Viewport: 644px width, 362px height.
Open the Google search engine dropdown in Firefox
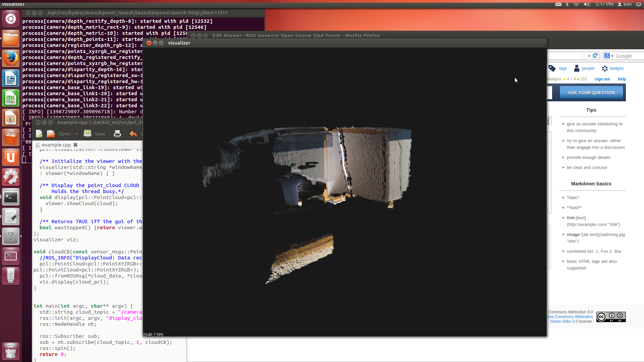pyautogui.click(x=609, y=56)
